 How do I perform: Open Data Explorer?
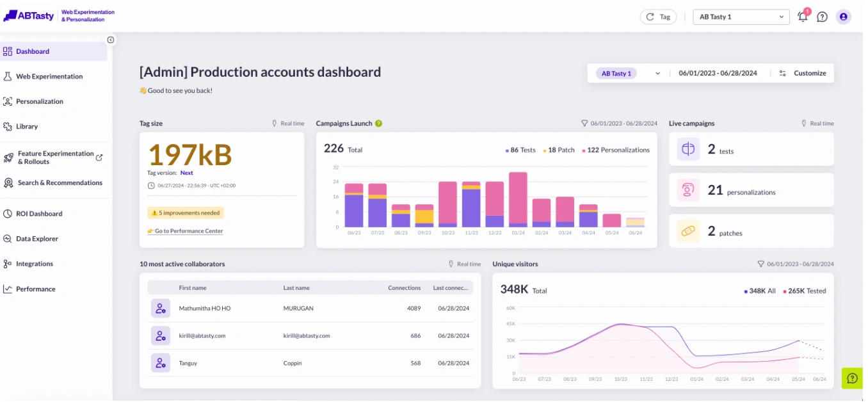click(x=35, y=238)
